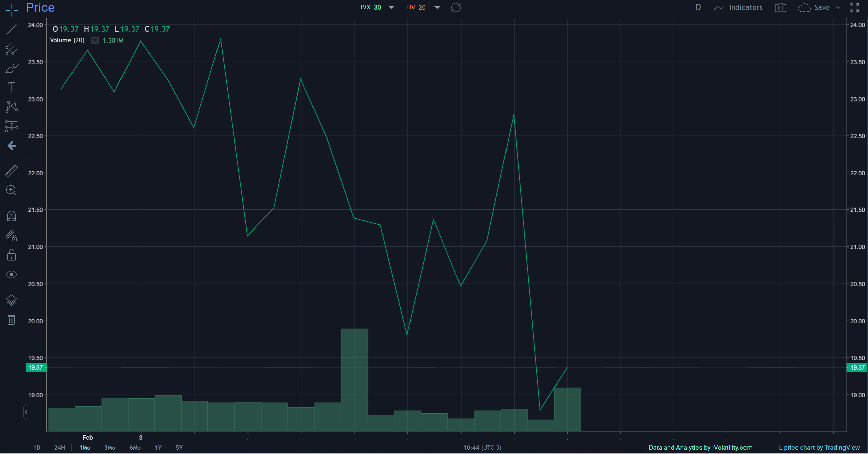Save the chart layout
This screenshot has height=454, width=868.
click(814, 7)
